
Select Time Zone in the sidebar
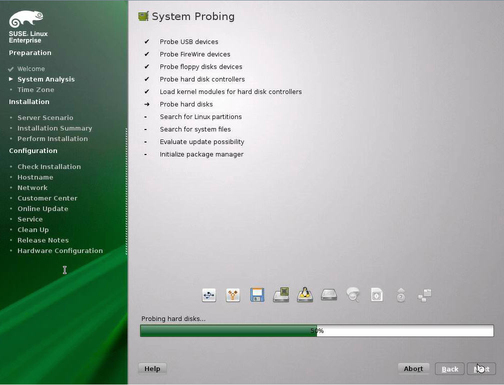[x=36, y=90]
